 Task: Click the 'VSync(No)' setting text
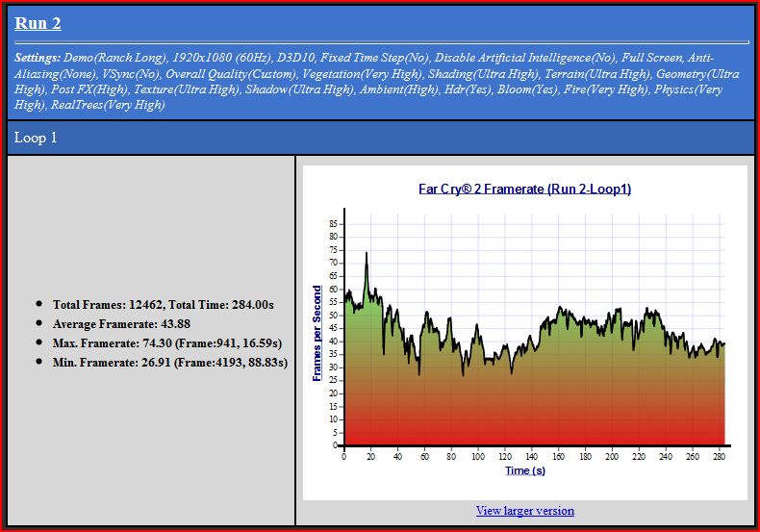point(131,74)
